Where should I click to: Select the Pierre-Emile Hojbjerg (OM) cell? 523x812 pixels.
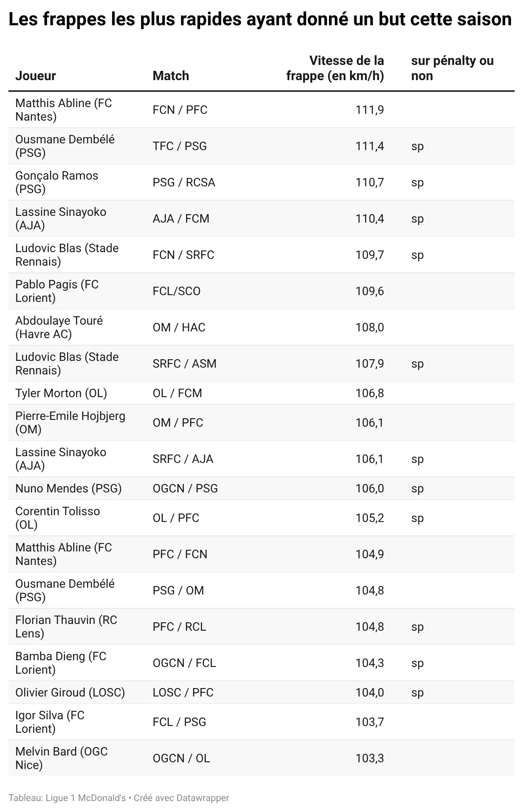(x=70, y=422)
